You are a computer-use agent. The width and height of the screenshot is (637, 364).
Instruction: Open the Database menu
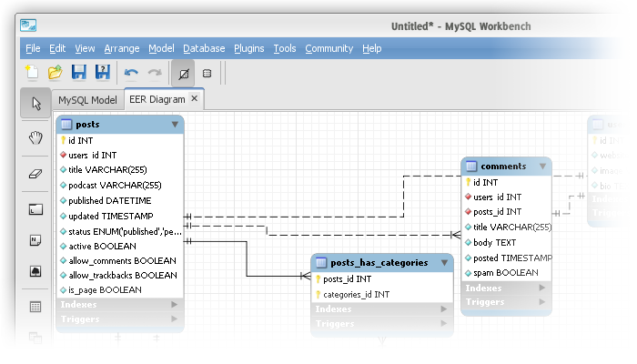point(204,48)
